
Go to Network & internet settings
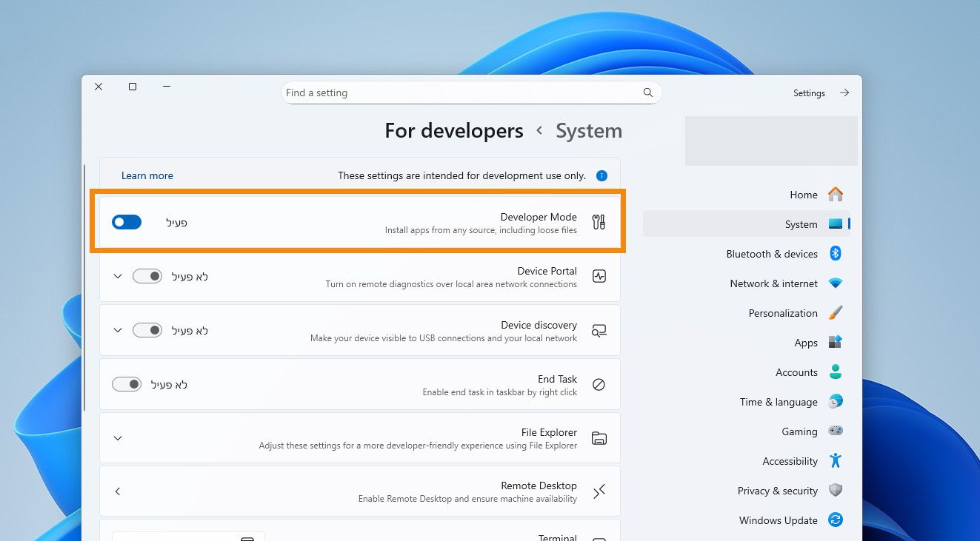point(747,283)
